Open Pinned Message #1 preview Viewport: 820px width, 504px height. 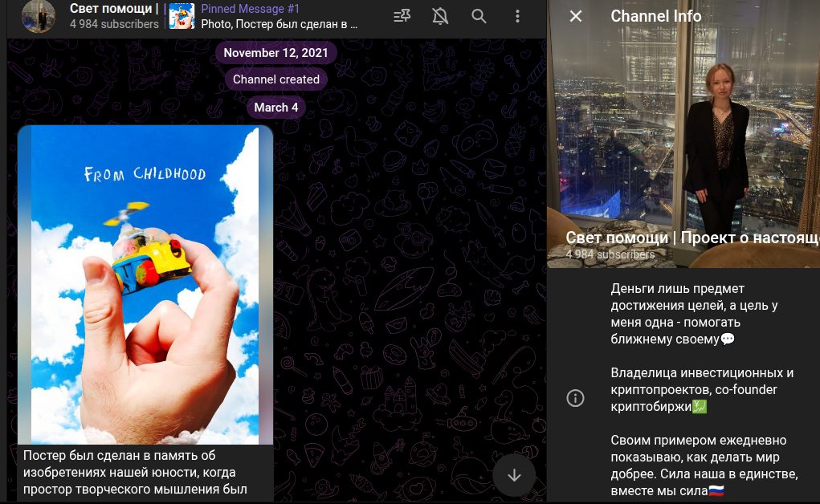(279, 16)
